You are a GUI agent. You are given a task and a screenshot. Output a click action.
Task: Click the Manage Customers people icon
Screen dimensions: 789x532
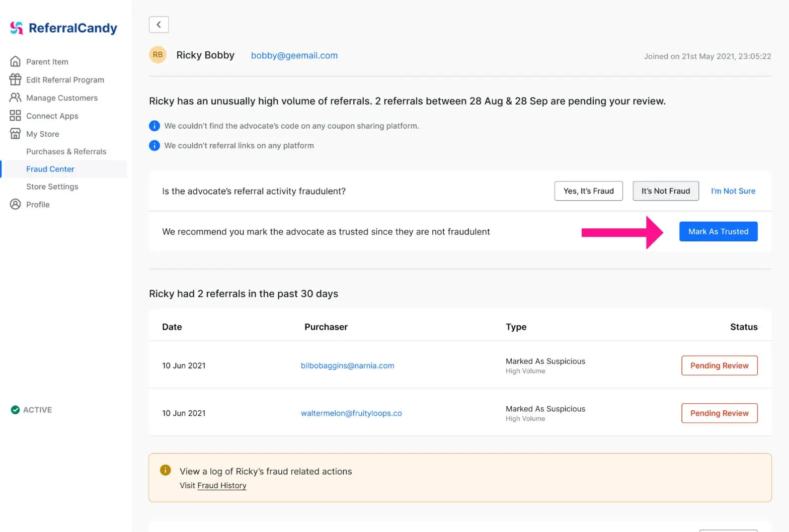(x=16, y=98)
